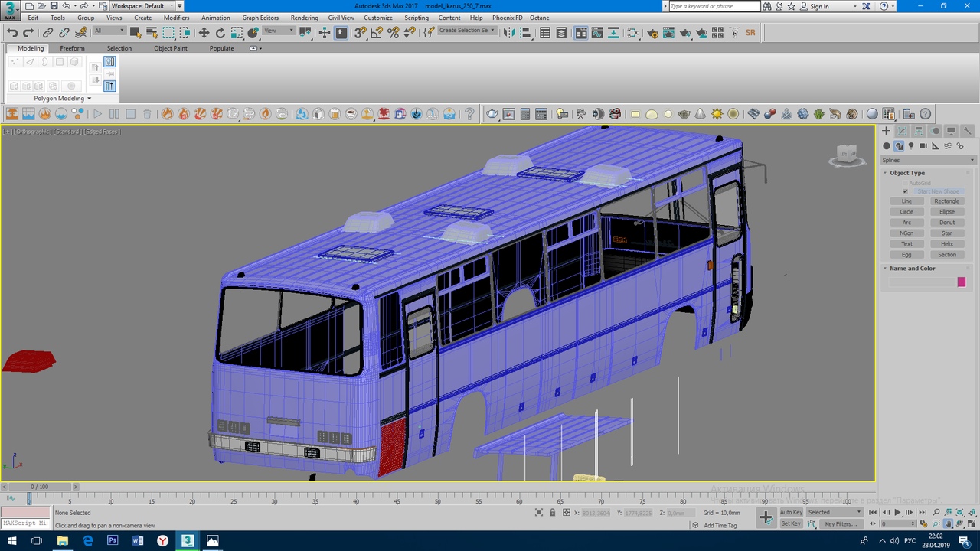
Task: Open the Mirror tool
Action: click(509, 33)
